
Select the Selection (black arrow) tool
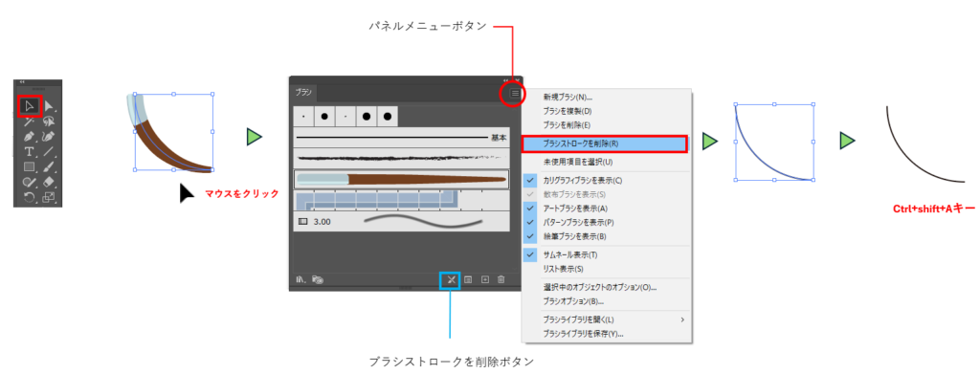coord(29,106)
